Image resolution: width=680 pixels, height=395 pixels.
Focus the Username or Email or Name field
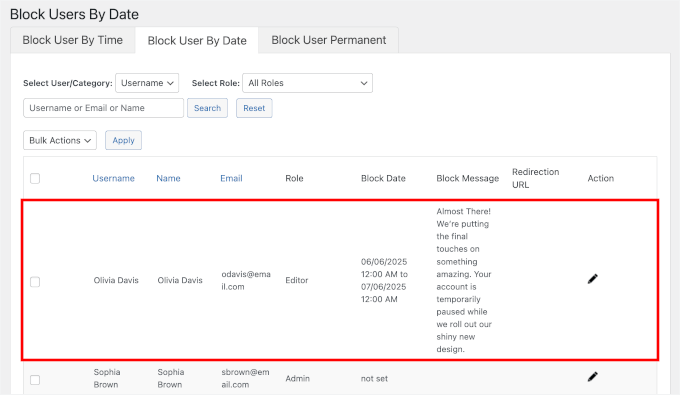tap(104, 108)
